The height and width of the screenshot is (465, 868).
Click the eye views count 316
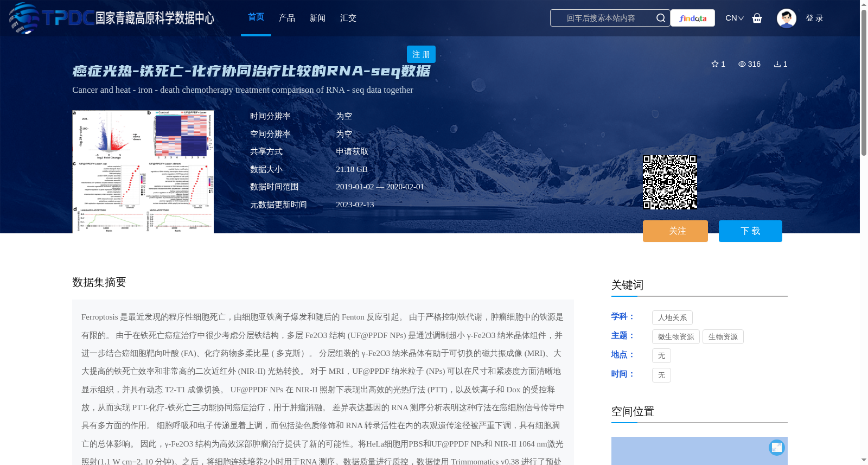pyautogui.click(x=749, y=64)
